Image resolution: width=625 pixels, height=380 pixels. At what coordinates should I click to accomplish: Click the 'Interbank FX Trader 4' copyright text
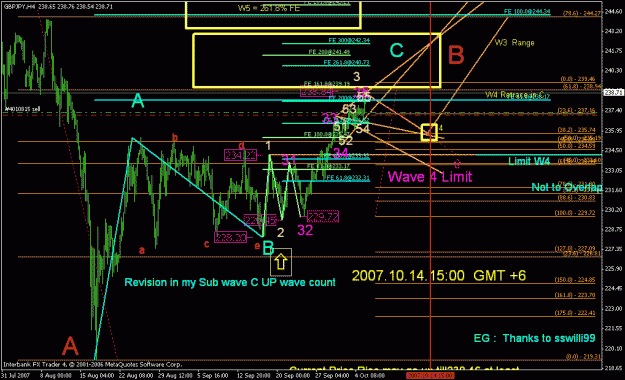(x=92, y=364)
